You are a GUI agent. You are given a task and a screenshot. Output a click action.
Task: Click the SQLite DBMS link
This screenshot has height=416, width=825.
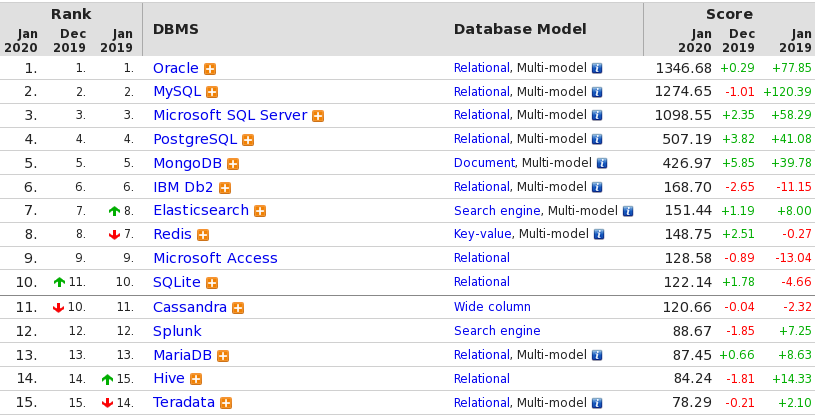click(177, 282)
